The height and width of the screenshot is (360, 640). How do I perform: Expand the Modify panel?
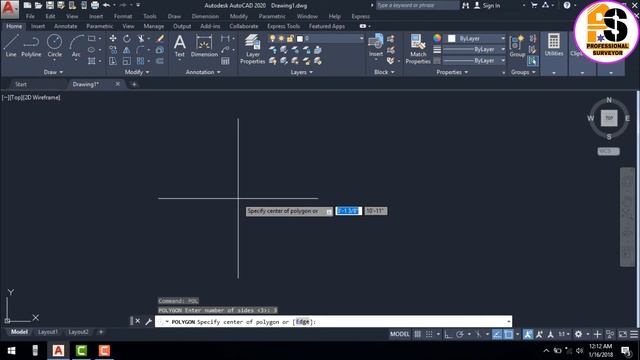coord(137,72)
